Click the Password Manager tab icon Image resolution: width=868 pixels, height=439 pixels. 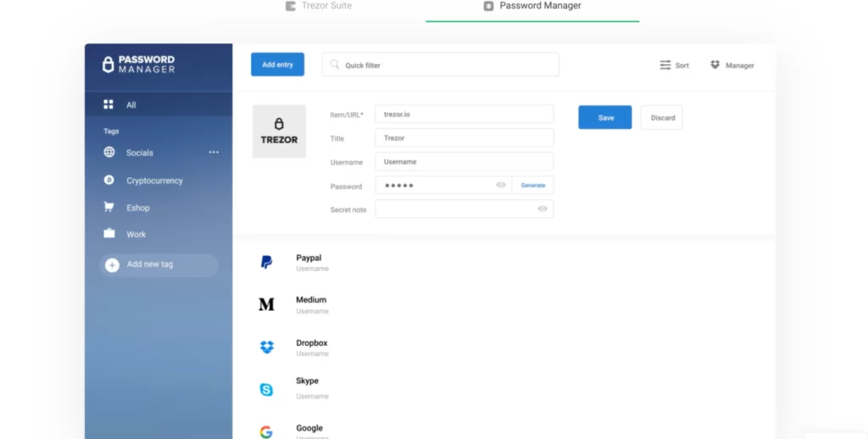click(488, 6)
